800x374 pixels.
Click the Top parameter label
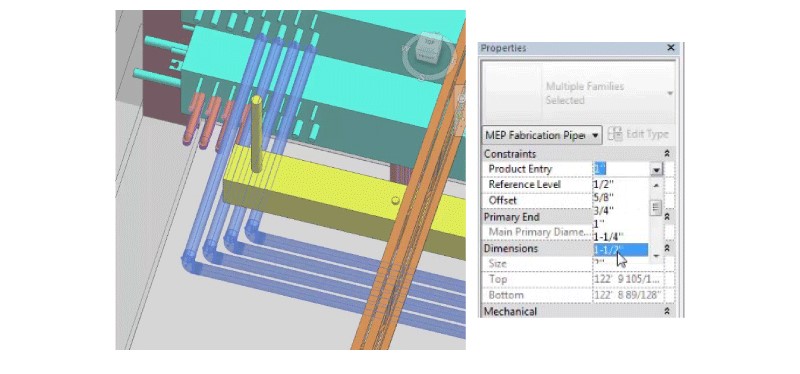click(x=497, y=280)
